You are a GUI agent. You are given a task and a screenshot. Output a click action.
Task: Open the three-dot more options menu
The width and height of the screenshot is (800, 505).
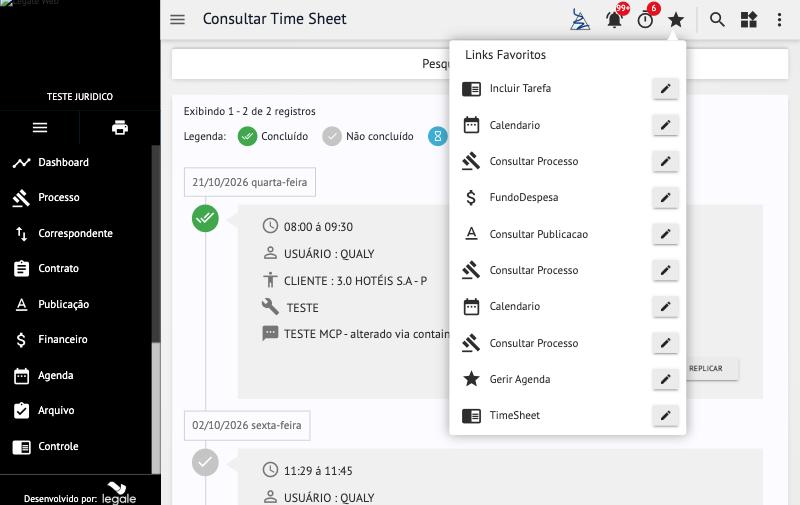[x=779, y=20]
